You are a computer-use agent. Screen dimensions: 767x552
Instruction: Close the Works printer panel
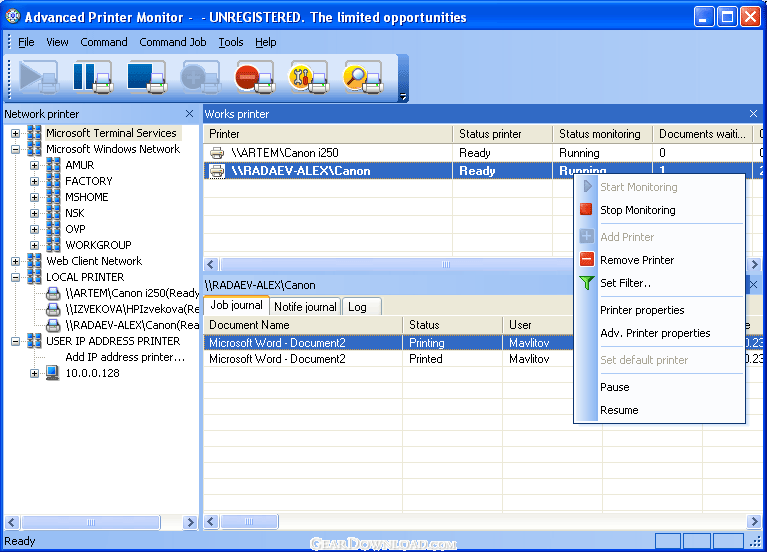pyautogui.click(x=753, y=114)
